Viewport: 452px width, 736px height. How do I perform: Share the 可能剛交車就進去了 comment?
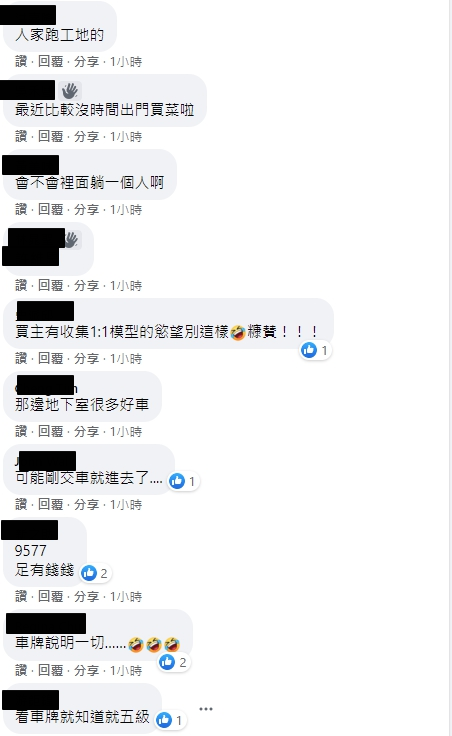tap(86, 505)
